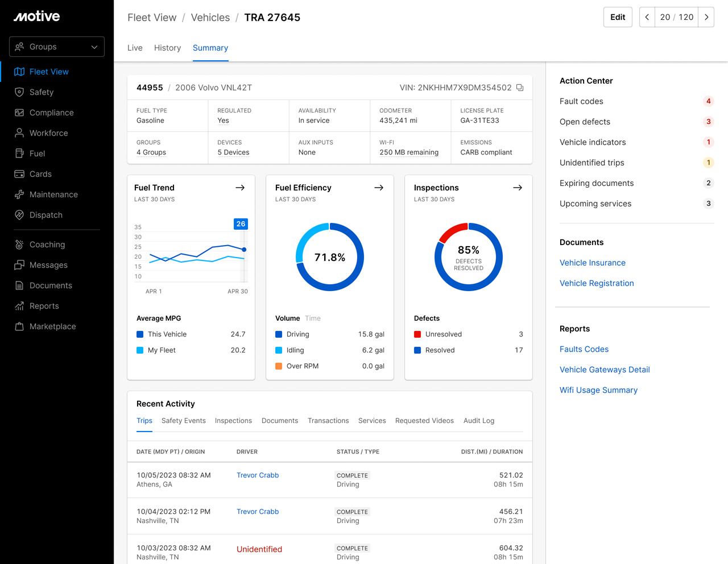
Task: Open the Vehicle Insurance document link
Action: (x=592, y=263)
